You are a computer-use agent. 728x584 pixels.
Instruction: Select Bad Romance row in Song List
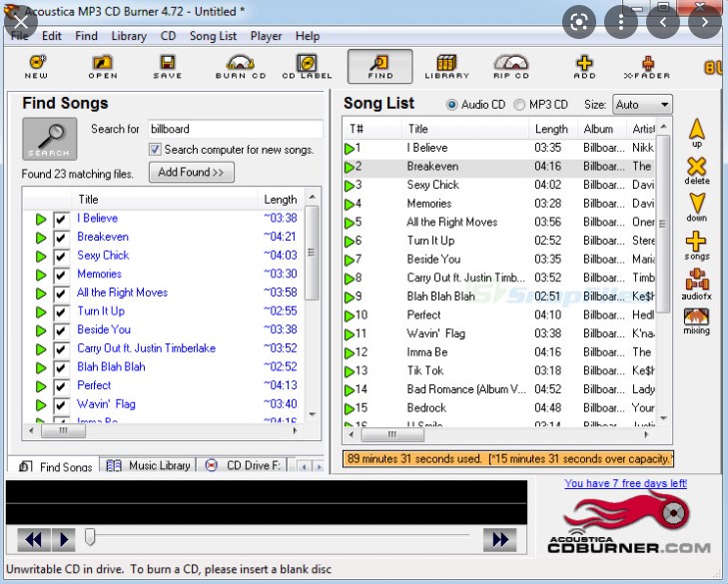(500, 389)
